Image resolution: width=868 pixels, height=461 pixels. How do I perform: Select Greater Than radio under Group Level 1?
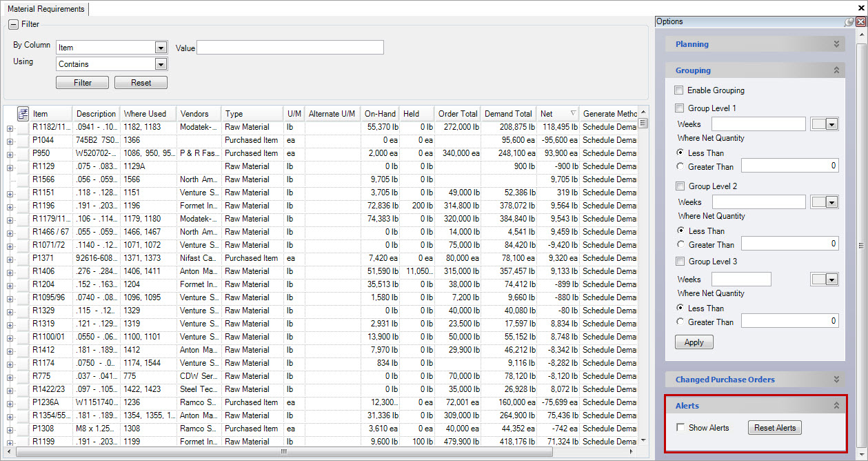point(680,166)
